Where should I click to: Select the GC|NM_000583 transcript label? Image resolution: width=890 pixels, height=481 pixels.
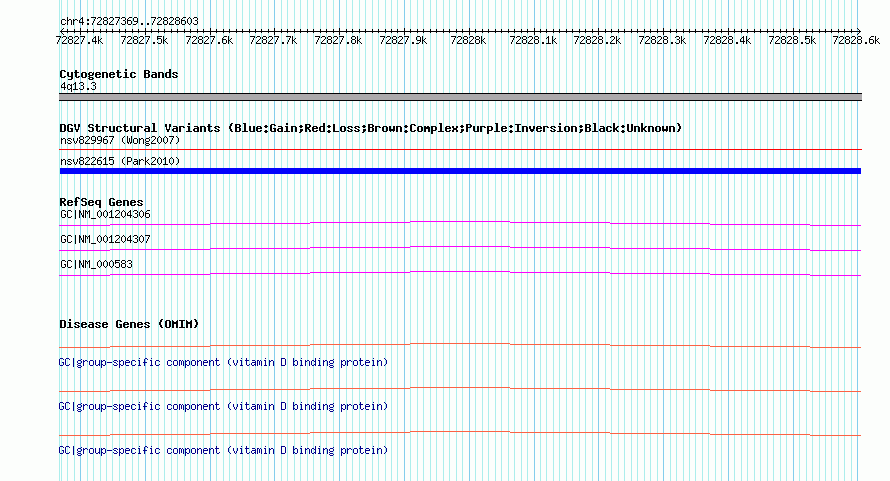tap(96, 265)
